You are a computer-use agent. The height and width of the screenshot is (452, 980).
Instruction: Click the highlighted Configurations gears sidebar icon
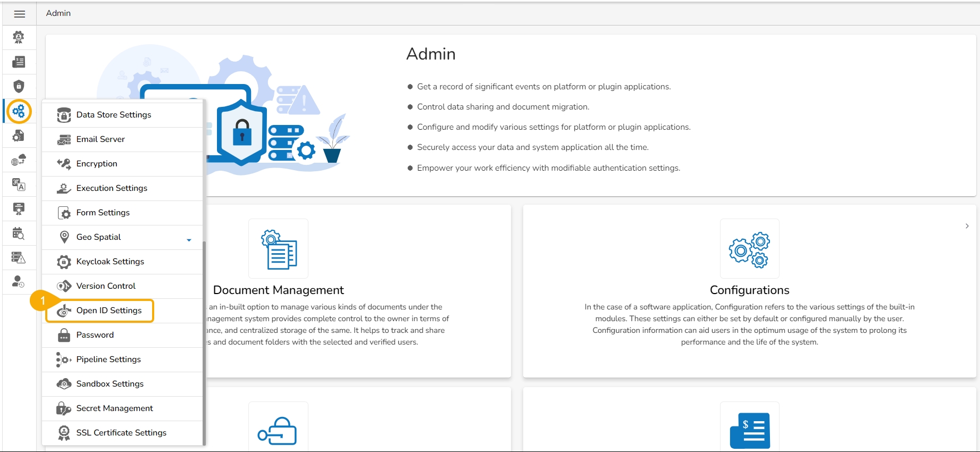pos(19,111)
